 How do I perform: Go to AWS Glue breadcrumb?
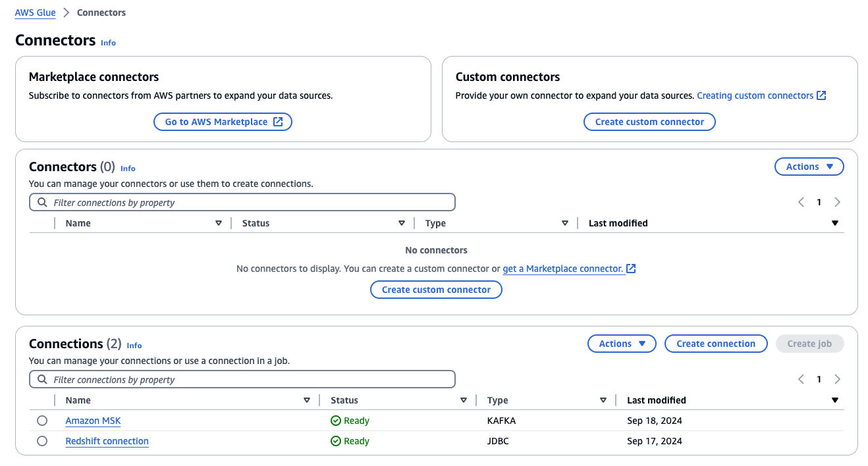click(35, 13)
